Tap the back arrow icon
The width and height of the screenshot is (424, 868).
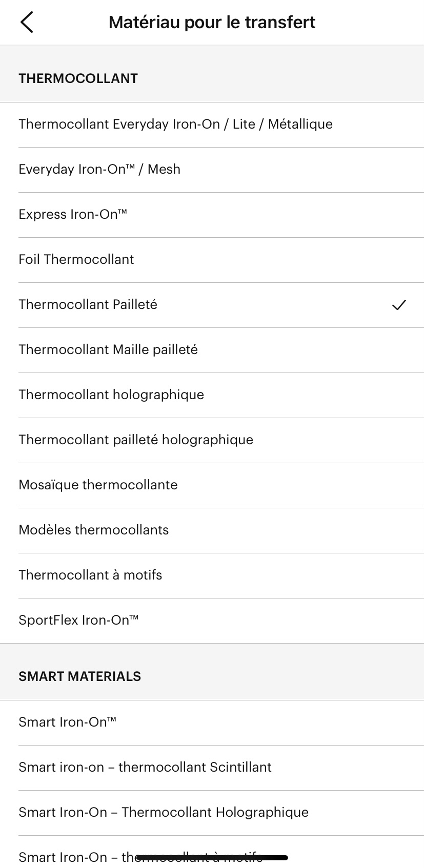27,23
